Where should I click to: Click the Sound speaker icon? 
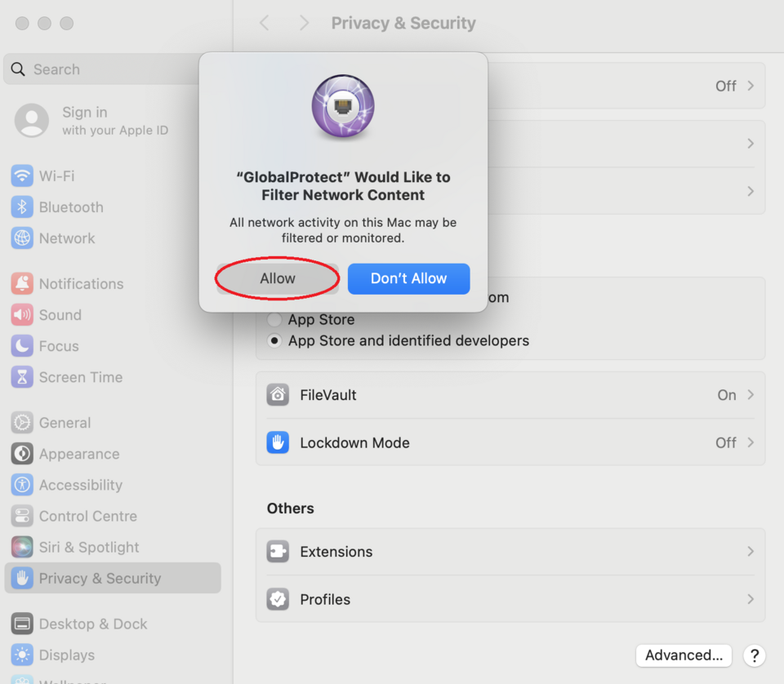coord(22,315)
